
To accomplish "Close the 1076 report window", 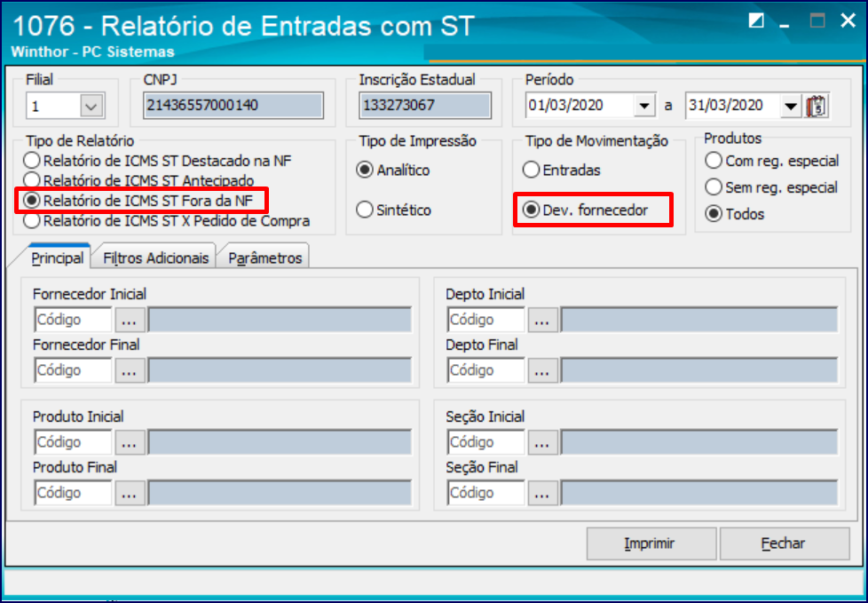I will tap(848, 21).
